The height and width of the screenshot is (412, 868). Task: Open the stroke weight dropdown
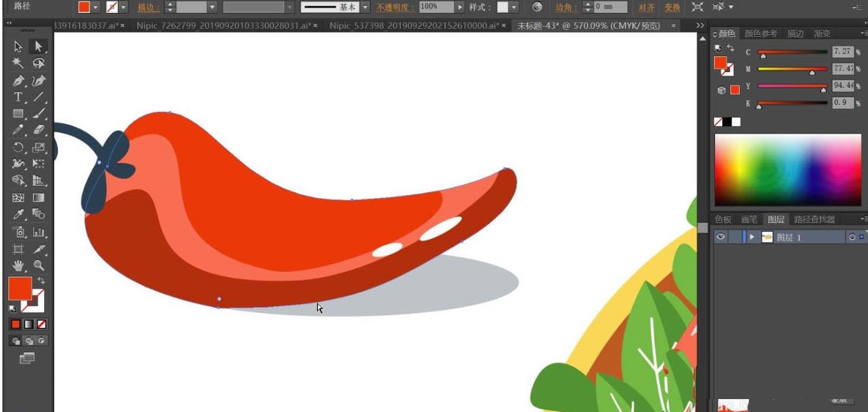[212, 7]
